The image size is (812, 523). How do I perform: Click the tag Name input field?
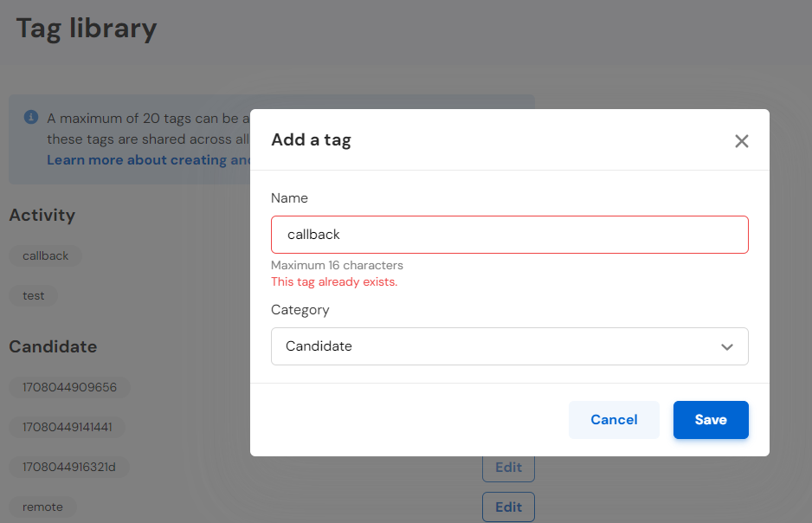pyautogui.click(x=510, y=235)
